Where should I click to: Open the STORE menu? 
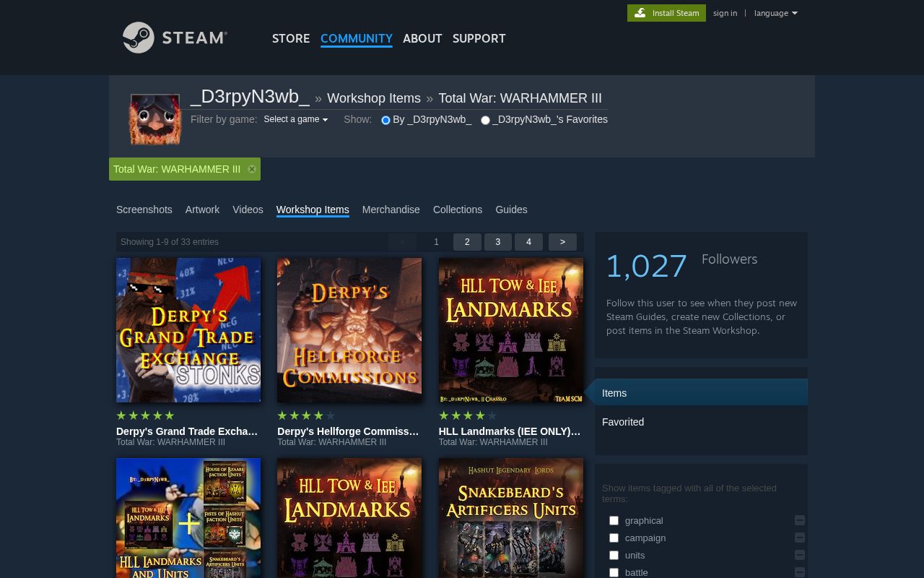point(291,38)
